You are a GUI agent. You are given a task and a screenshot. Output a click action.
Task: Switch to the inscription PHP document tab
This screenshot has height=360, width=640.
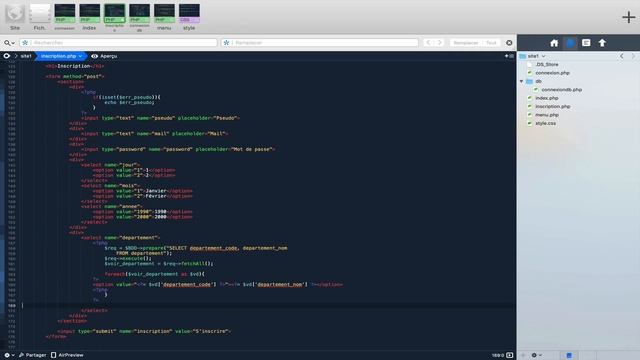click(x=114, y=17)
